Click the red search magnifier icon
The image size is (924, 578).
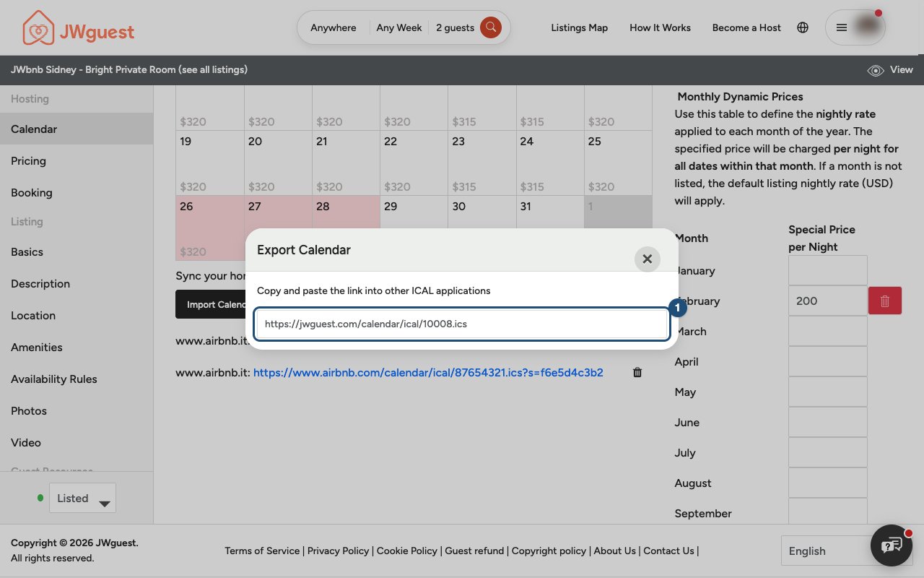tap(491, 27)
